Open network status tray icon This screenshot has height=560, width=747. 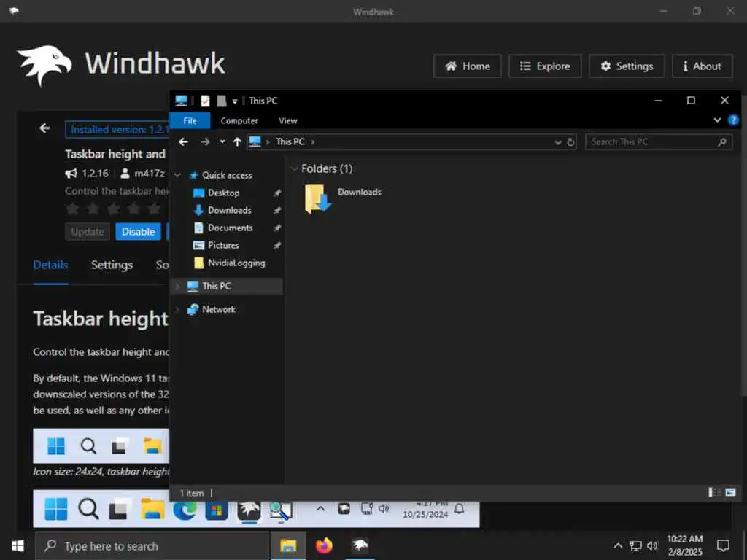coord(635,546)
